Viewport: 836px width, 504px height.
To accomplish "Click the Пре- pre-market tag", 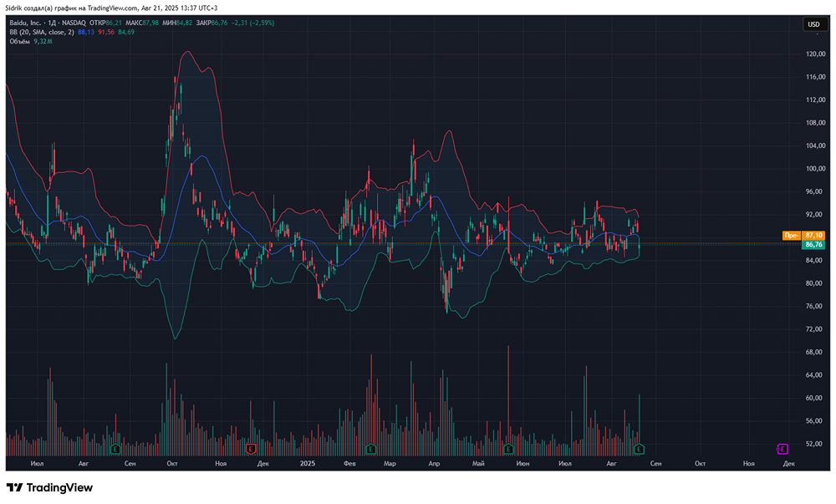I will [791, 236].
